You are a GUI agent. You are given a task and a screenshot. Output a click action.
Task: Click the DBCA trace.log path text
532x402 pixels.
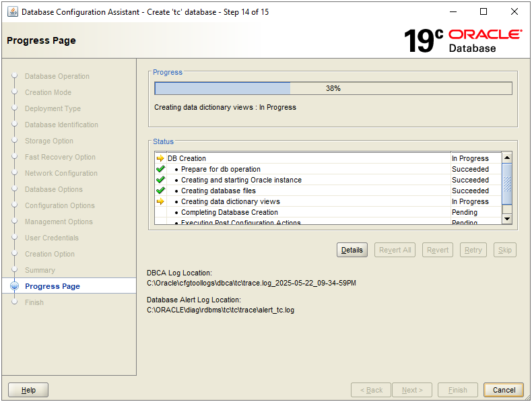pyautogui.click(x=251, y=283)
